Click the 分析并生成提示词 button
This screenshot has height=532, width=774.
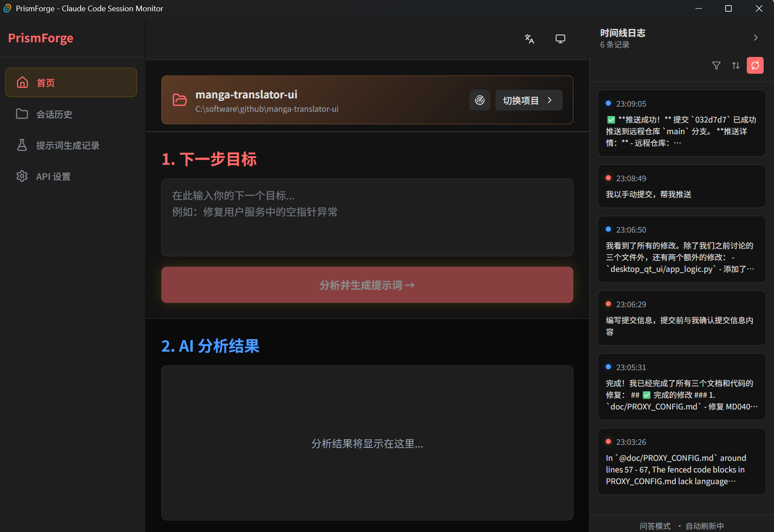pyautogui.click(x=367, y=285)
